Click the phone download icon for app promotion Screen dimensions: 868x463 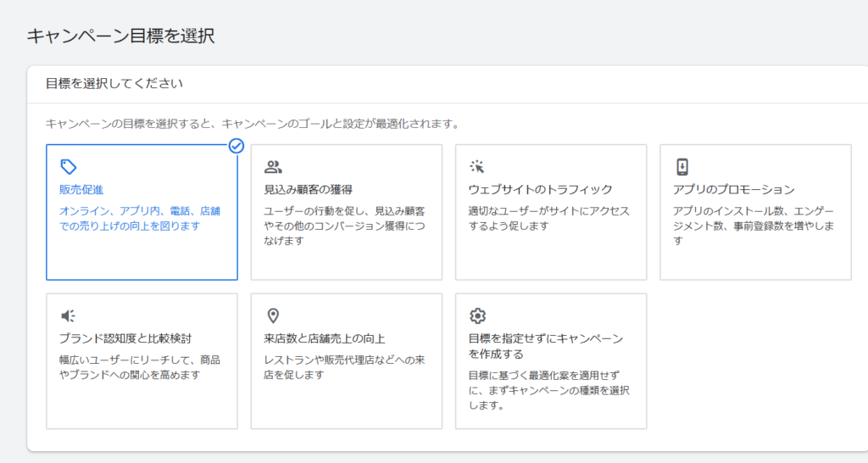click(682, 167)
